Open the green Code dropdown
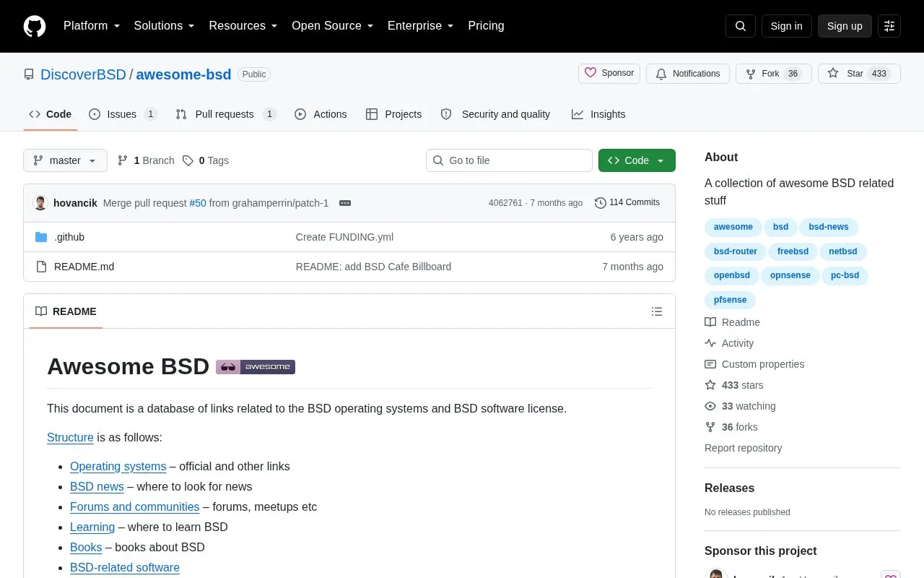 coord(637,160)
